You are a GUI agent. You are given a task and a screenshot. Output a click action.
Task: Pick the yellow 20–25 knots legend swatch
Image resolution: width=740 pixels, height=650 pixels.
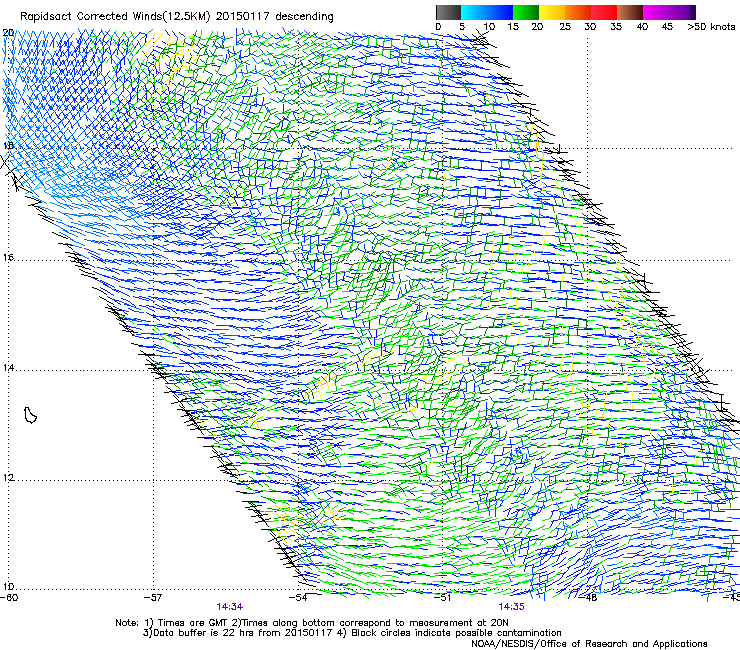tap(552, 12)
